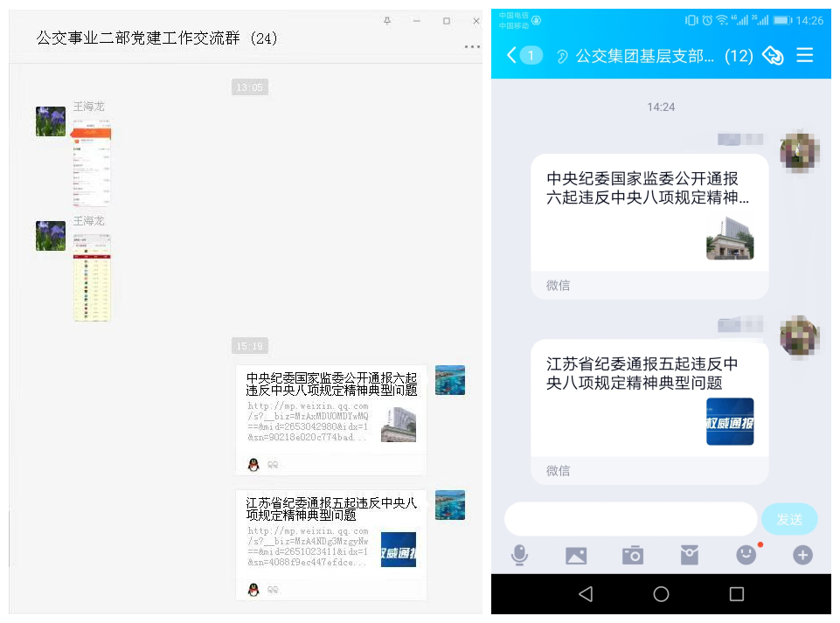Tap the back arrow in the mobile header
This screenshot has width=840, height=623.
coord(512,56)
